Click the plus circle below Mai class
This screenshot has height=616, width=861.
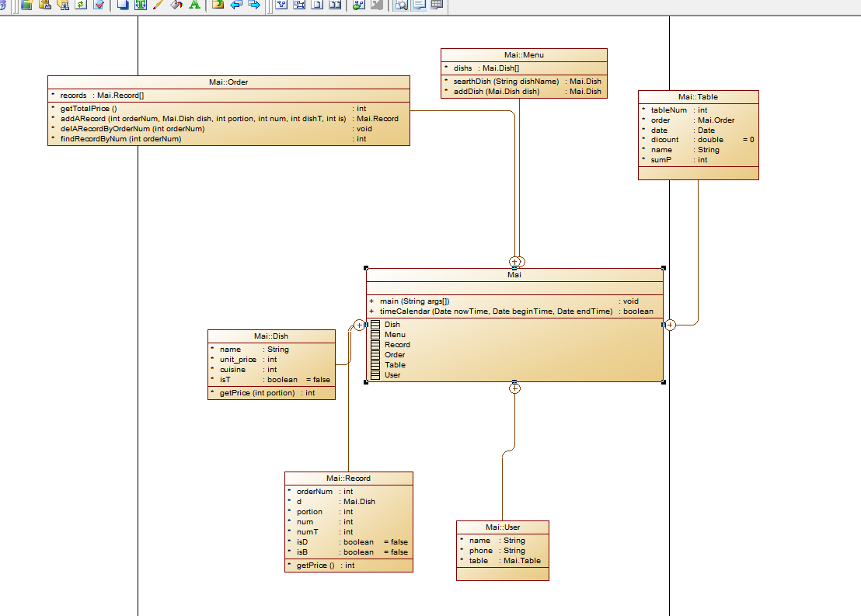pos(514,388)
